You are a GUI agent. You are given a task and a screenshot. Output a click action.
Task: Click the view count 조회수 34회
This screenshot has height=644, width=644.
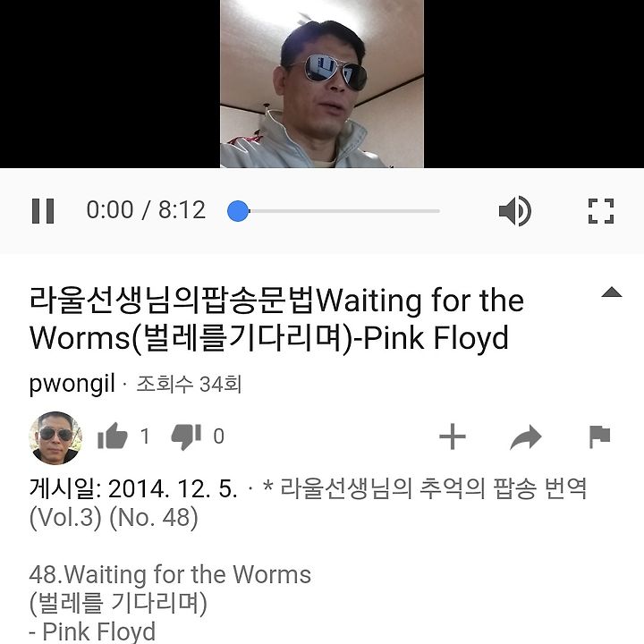189,385
